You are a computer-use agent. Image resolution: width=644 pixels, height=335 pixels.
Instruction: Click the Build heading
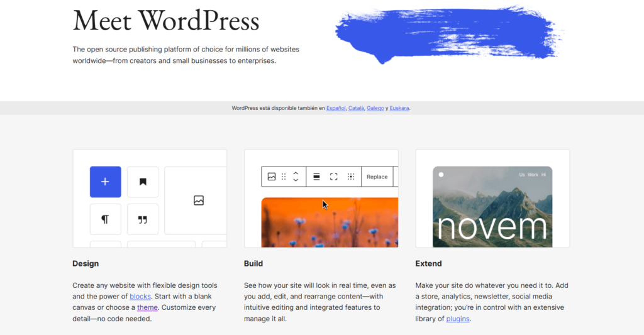coord(253,263)
